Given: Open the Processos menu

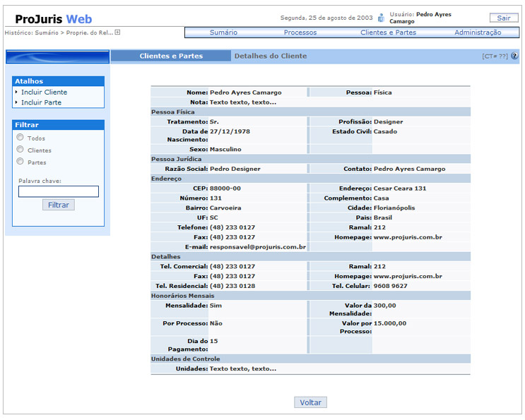Looking at the screenshot, I should (300, 32).
